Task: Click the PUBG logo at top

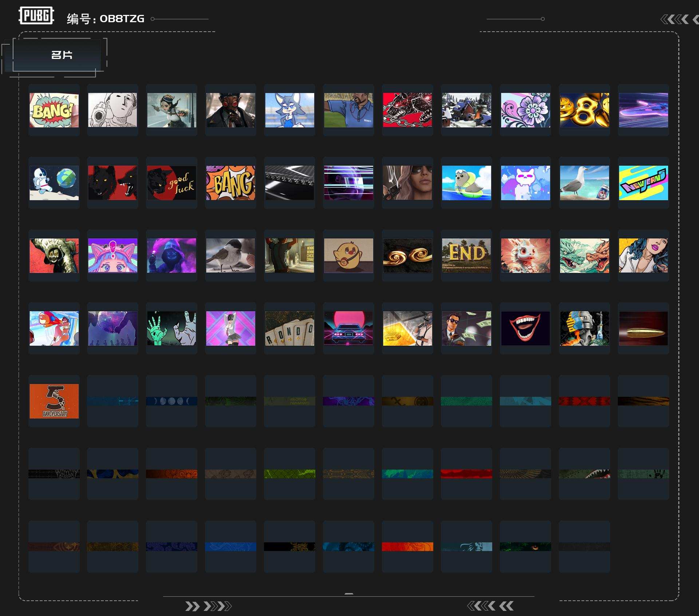Action: pyautogui.click(x=36, y=16)
